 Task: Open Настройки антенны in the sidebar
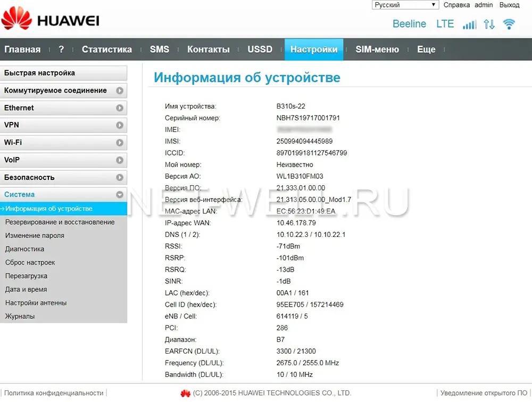36,303
